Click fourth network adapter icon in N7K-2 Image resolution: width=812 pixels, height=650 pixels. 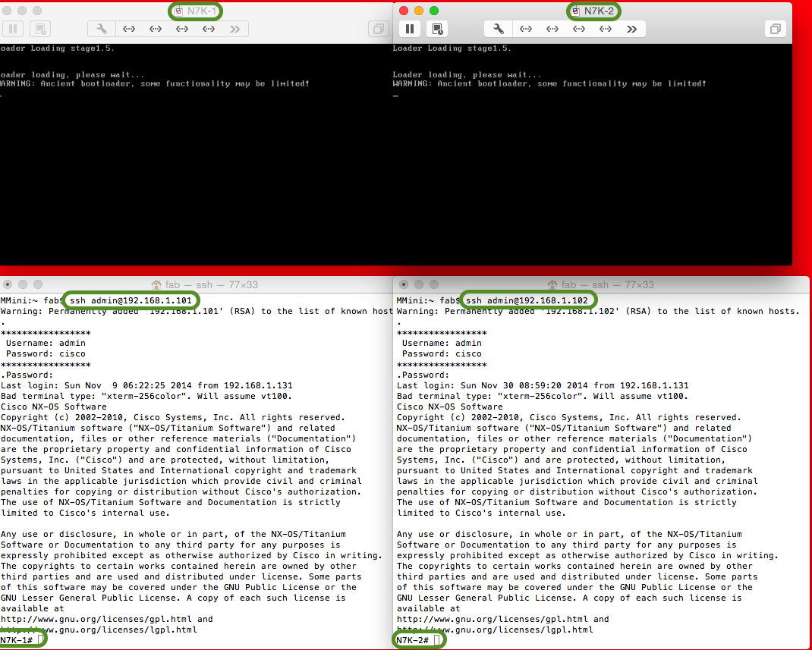tap(606, 29)
